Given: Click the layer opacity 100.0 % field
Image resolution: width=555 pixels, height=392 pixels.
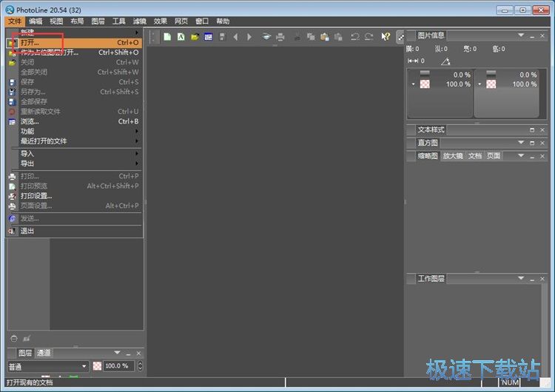Looking at the screenshot, I should pyautogui.click(x=116, y=366).
